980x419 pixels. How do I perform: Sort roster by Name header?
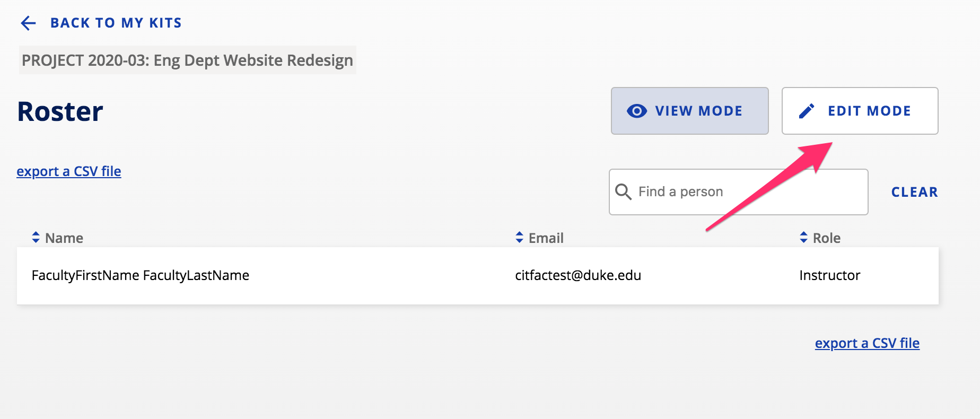64,238
